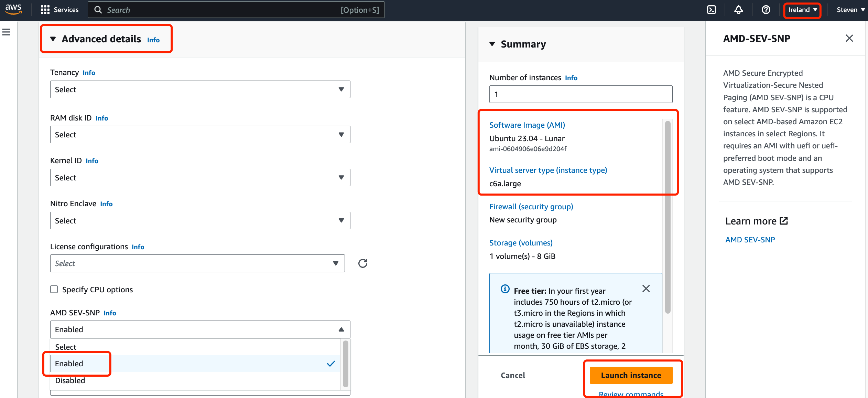868x398 pixels.
Task: View the notifications bell
Action: click(738, 10)
